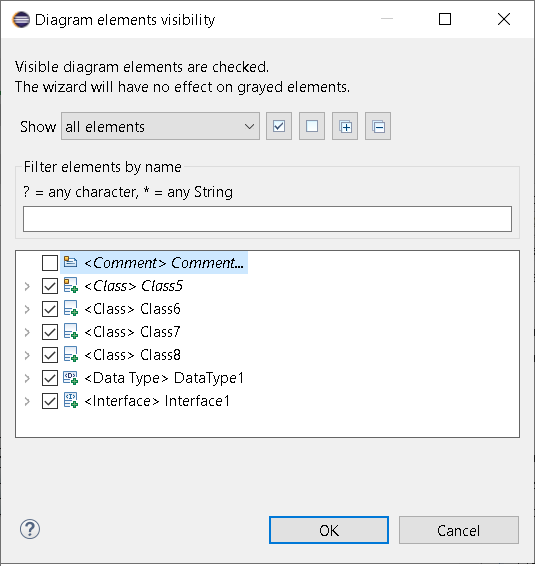This screenshot has width=535, height=566.
Task: Uncheck the Class8 visibility checkbox
Action: 50,355
